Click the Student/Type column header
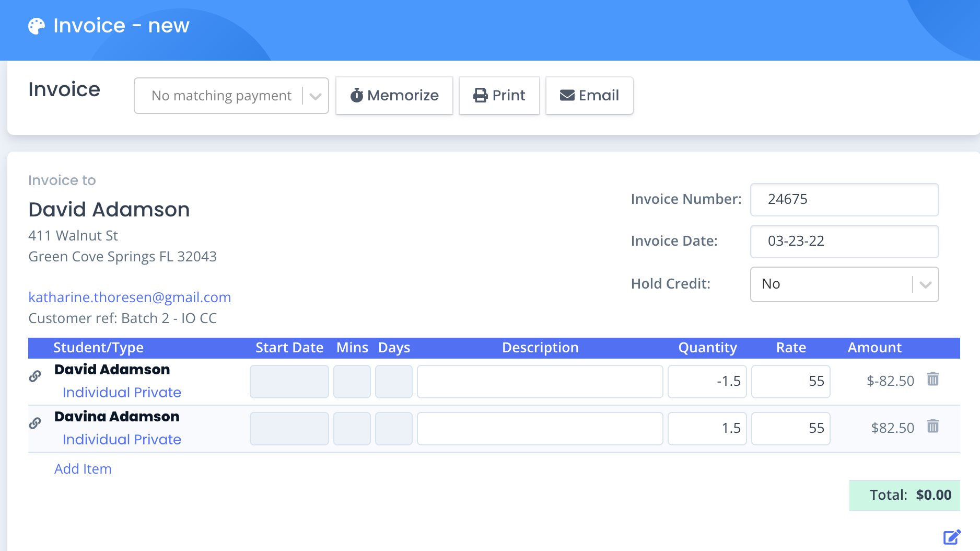Image resolution: width=980 pixels, height=551 pixels. point(98,348)
